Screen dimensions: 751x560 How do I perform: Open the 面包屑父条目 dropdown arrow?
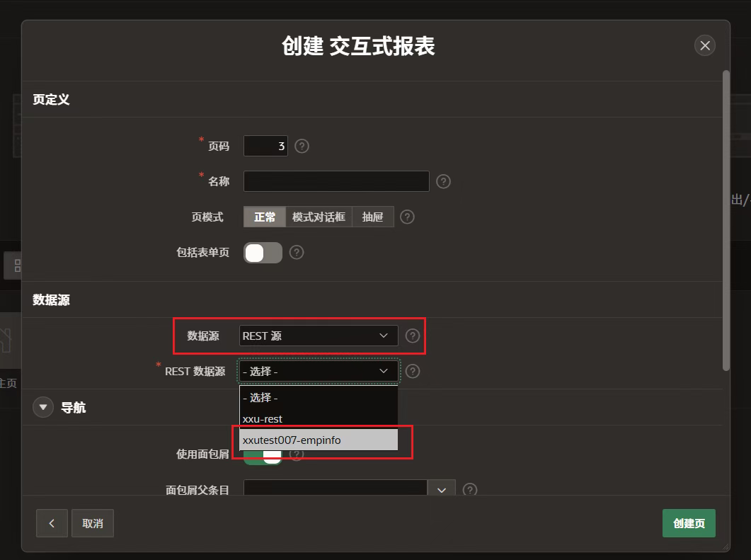(x=441, y=488)
